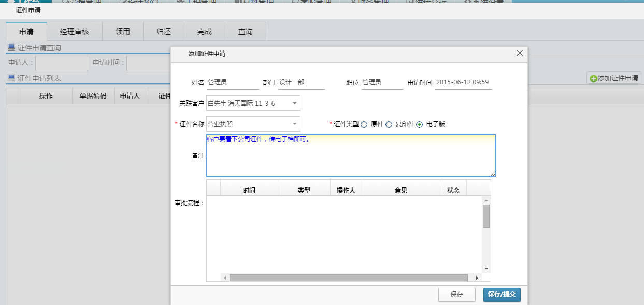Switch to the 查询 tab
Viewport: 644px width, 305px height.
245,31
